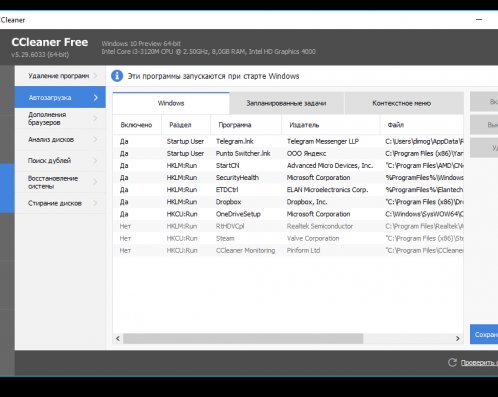Click chevron next to Автозагрузка
Screen dimensions: 498x397
click(96, 98)
